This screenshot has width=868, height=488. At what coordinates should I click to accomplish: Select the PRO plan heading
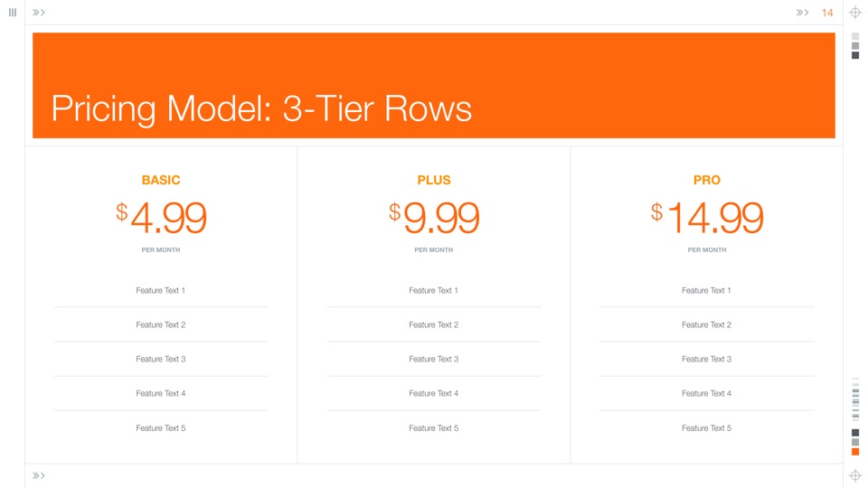click(707, 180)
